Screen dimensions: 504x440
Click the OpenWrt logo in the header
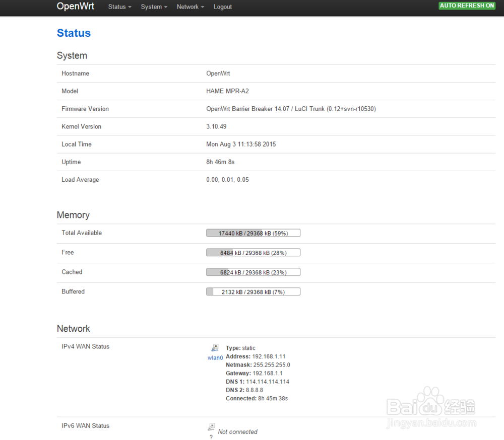75,7
